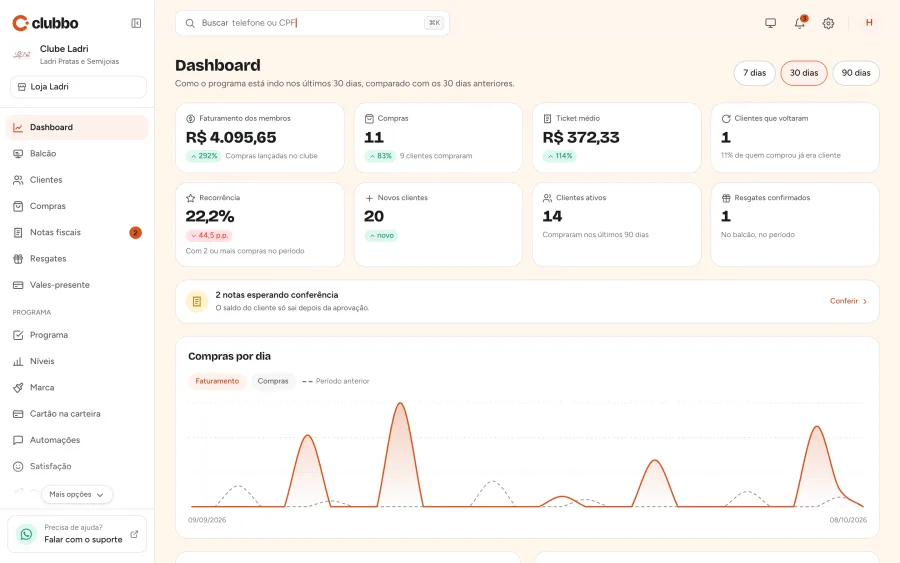900x563 pixels.
Task: Open Balcão in sidebar
Action: pyautogui.click(x=77, y=153)
